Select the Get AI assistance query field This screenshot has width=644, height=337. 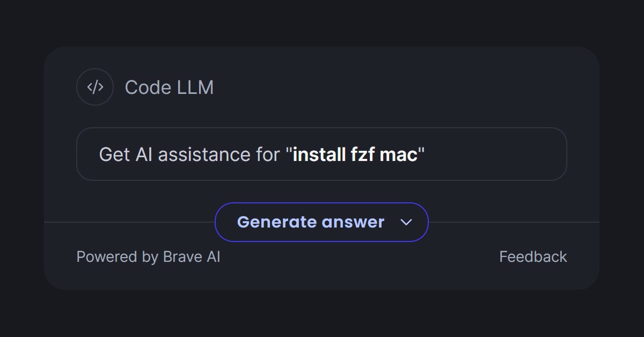(322, 154)
